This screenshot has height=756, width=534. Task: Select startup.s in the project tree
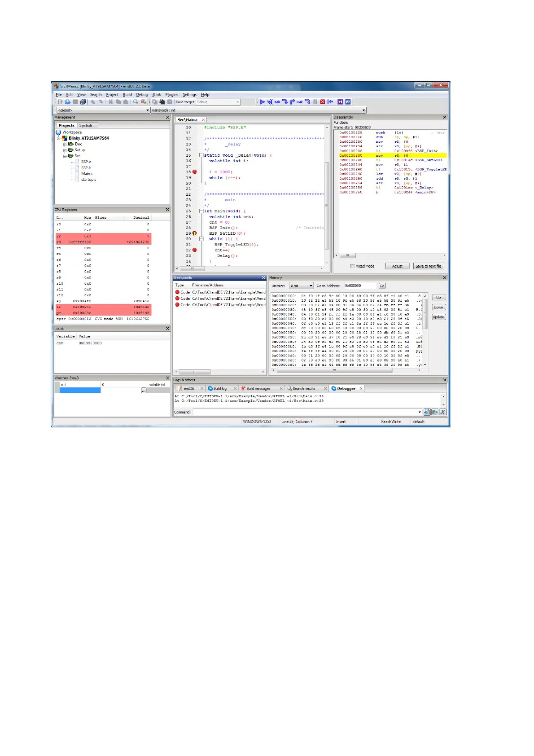[88, 180]
